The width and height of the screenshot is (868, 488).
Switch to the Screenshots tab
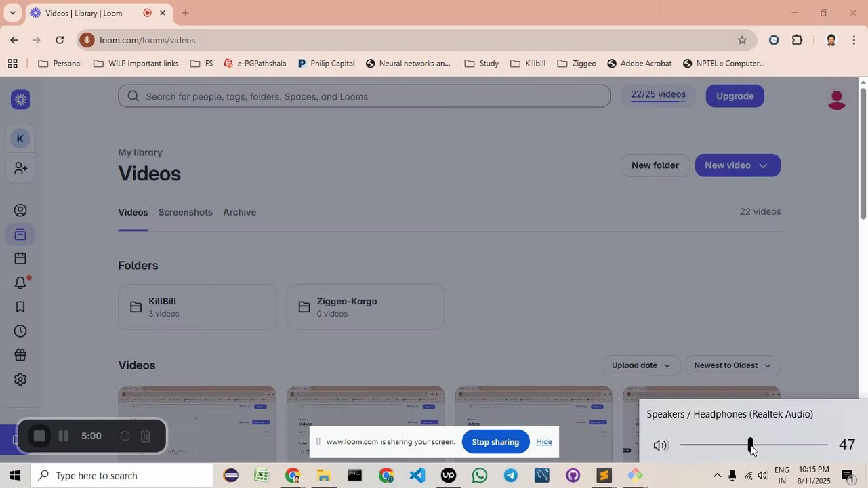[186, 212]
